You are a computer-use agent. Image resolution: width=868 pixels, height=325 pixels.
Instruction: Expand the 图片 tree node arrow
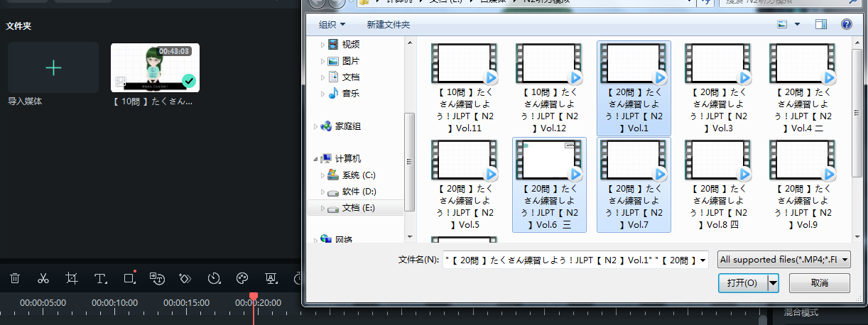pos(322,61)
